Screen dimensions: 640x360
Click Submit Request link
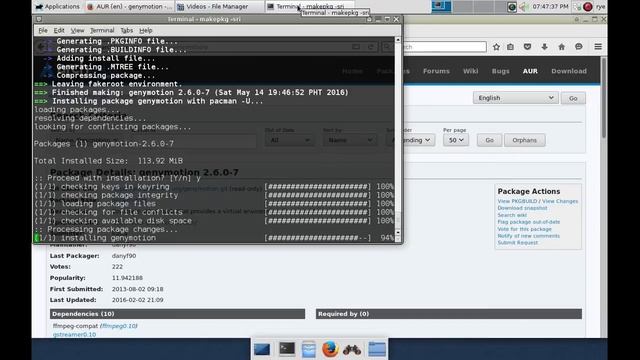coord(518,243)
